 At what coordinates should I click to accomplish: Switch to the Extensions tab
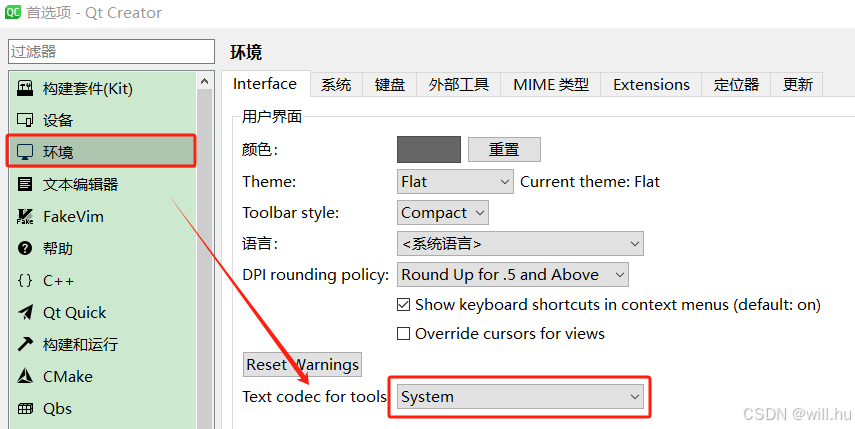[651, 85]
